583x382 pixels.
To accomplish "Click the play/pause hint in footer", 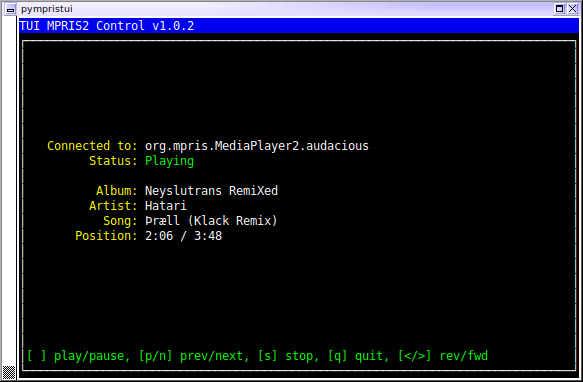I will [78, 356].
